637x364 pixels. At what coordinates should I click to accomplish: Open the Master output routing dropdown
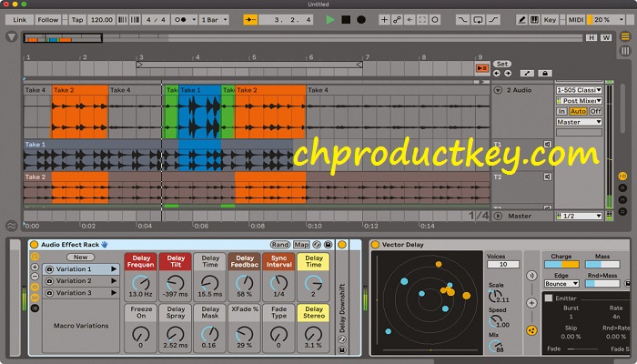coord(579,122)
